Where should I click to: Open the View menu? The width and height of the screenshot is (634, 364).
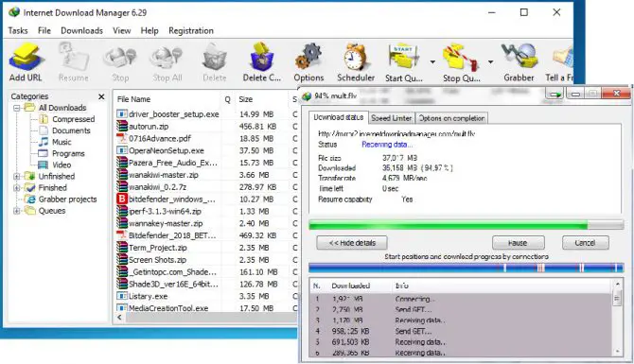click(121, 30)
